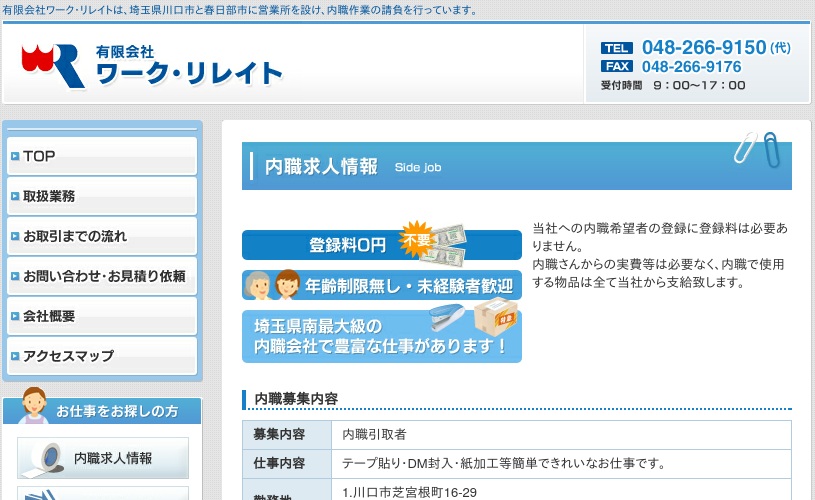Screen dimensions: 815x500
Task: Open 会社概要 from the sidebar
Action: (100, 316)
